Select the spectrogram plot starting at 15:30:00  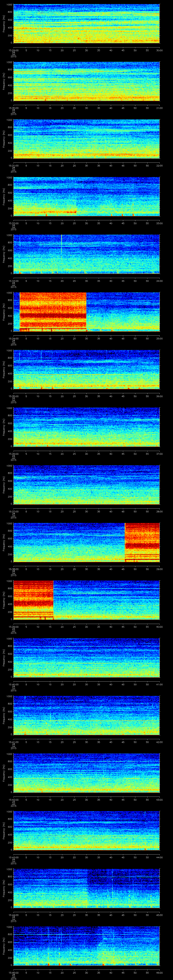tap(86, 81)
